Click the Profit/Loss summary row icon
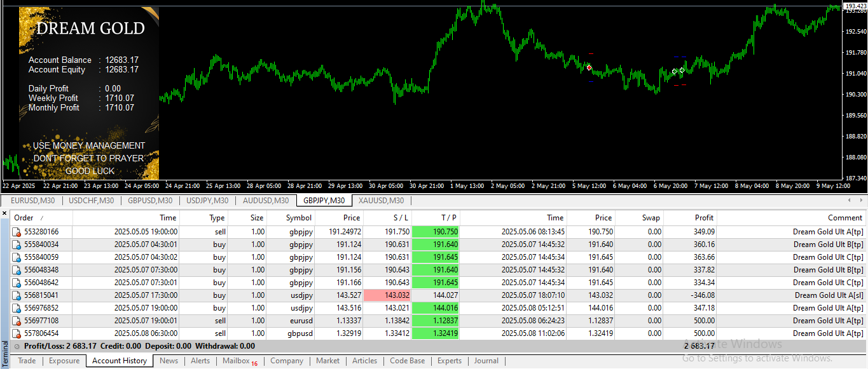The image size is (868, 369). (17, 346)
